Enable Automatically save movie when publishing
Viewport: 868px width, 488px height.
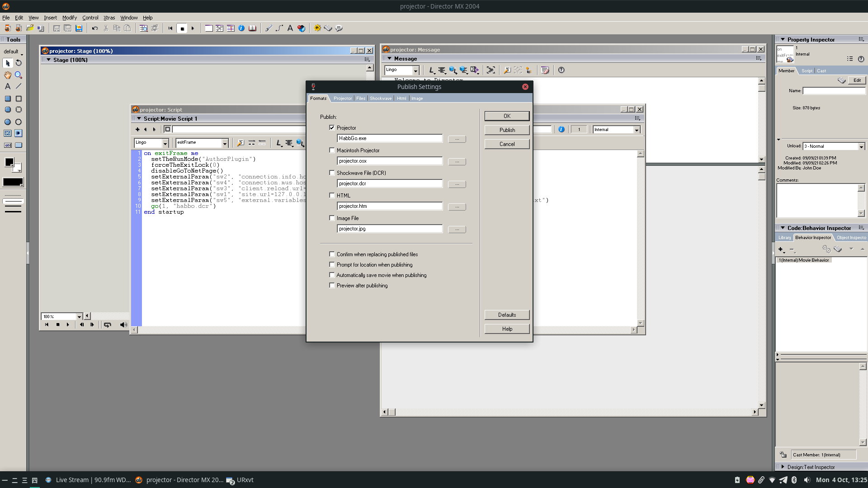332,275
